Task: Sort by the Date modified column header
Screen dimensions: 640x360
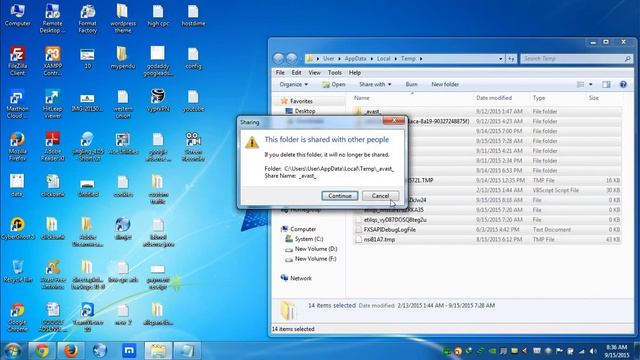Action: [494, 98]
